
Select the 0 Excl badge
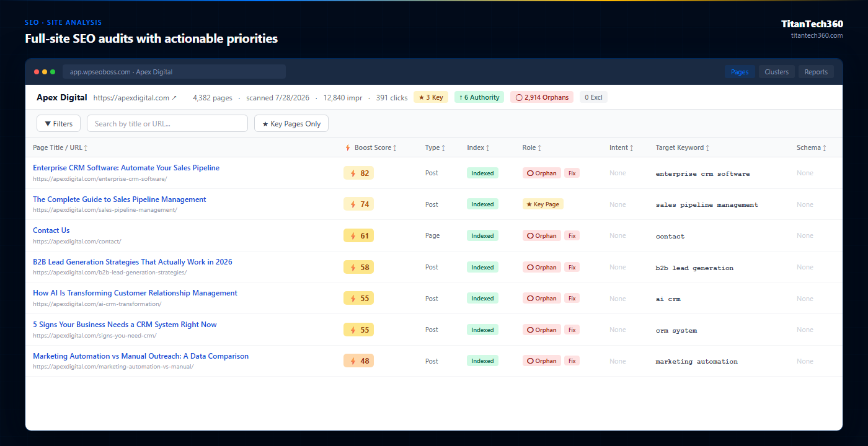(x=593, y=97)
